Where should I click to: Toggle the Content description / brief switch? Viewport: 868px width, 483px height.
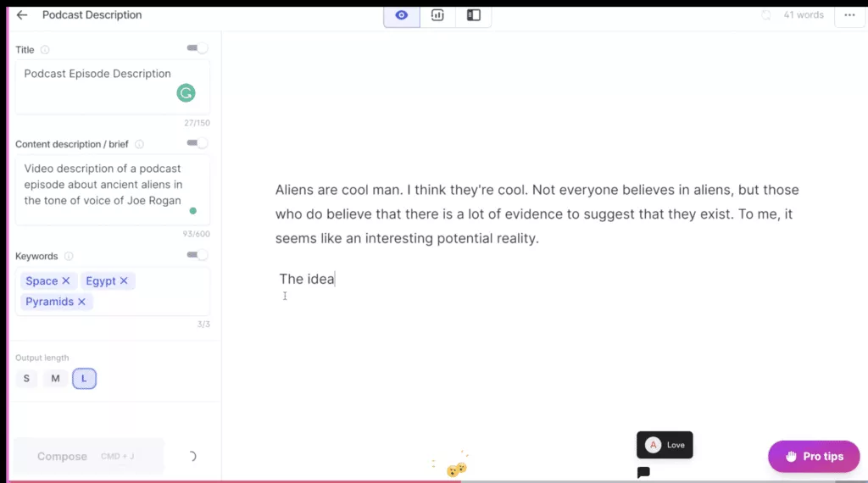point(198,143)
